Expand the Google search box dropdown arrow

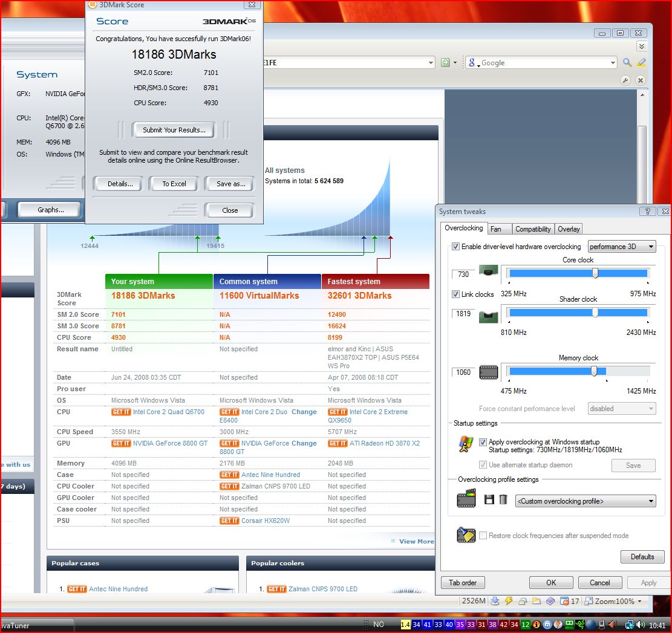click(x=613, y=63)
